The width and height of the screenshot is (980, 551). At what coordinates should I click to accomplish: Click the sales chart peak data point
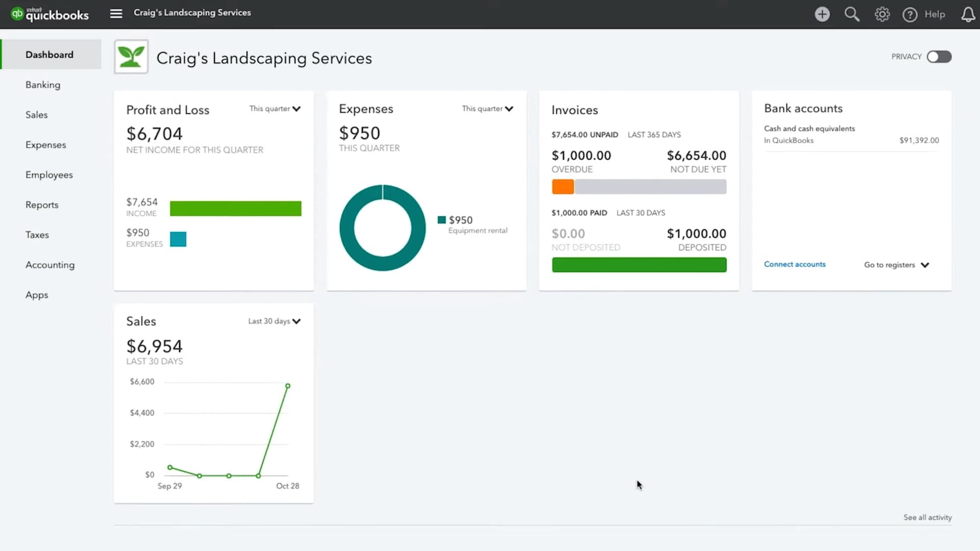288,386
